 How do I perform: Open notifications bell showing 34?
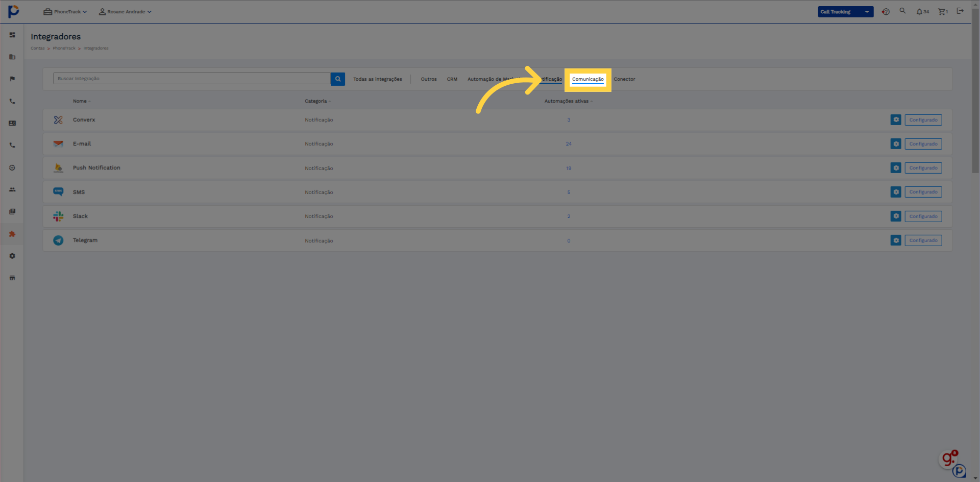pos(922,12)
